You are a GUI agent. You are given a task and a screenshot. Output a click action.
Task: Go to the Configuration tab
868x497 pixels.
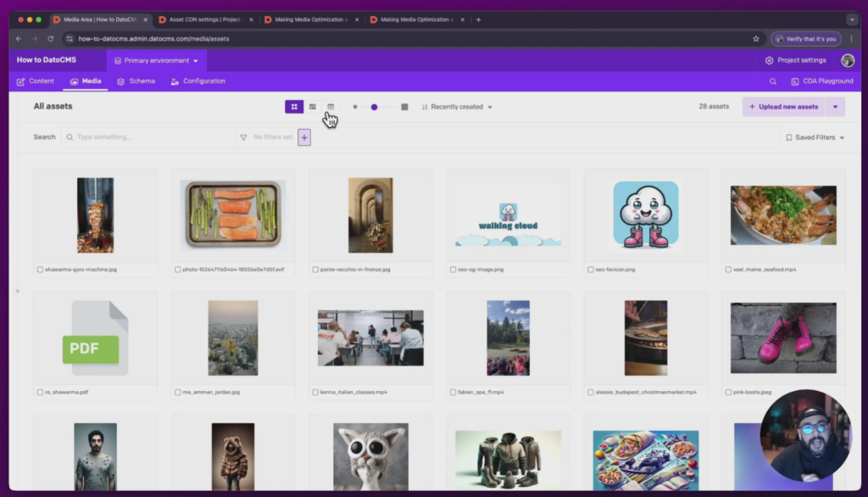click(x=198, y=81)
